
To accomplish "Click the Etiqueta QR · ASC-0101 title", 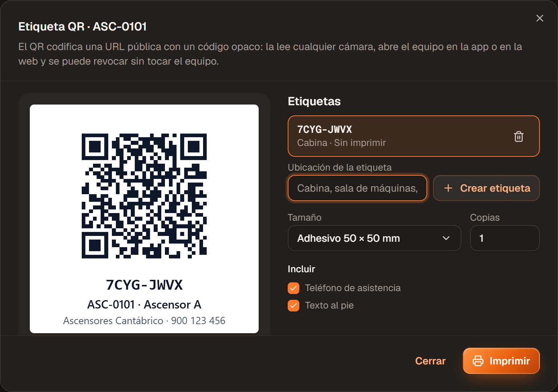I will [82, 26].
